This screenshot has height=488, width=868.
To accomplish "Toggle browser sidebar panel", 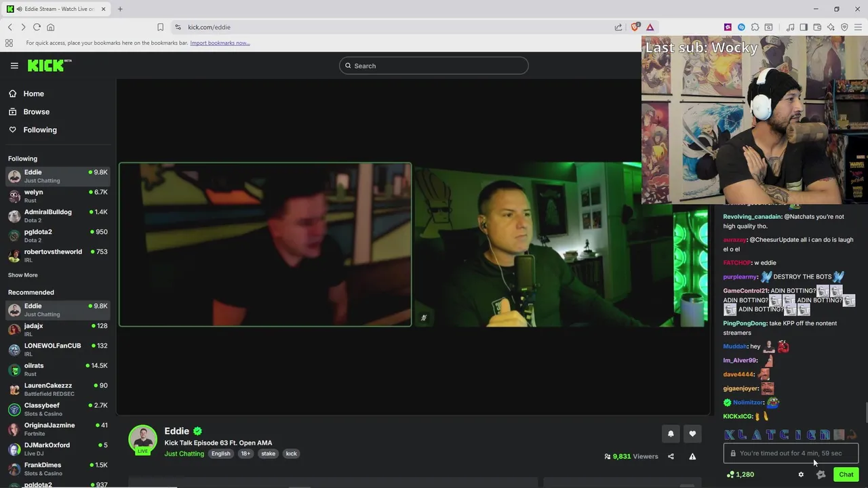I will click(x=804, y=27).
